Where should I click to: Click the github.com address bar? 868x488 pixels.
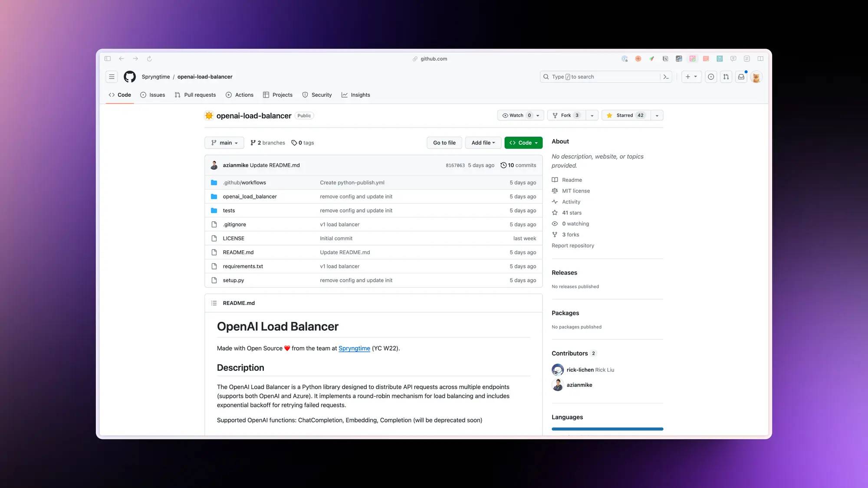point(430,59)
